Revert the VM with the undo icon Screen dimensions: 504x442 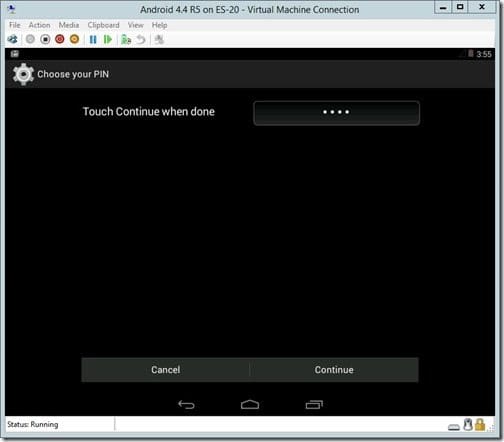pyautogui.click(x=141, y=40)
